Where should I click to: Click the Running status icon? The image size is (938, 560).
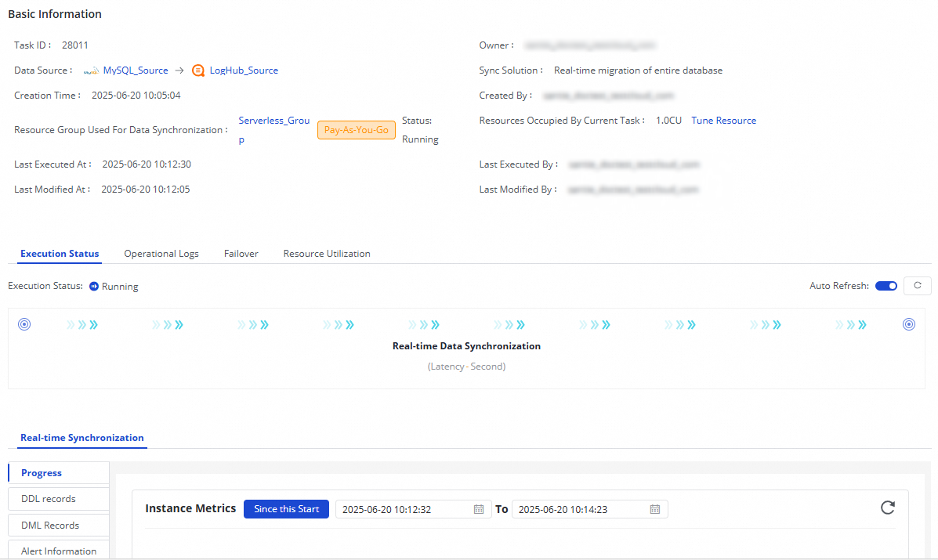(94, 287)
